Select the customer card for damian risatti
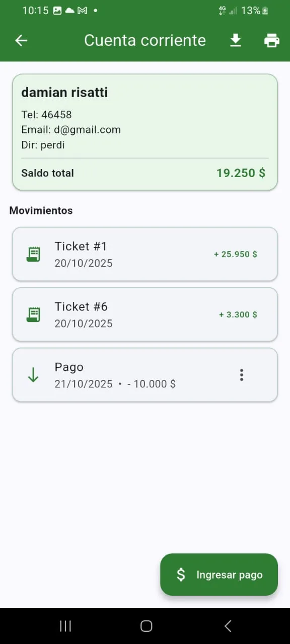Image resolution: width=290 pixels, height=644 pixels. pyautogui.click(x=144, y=132)
